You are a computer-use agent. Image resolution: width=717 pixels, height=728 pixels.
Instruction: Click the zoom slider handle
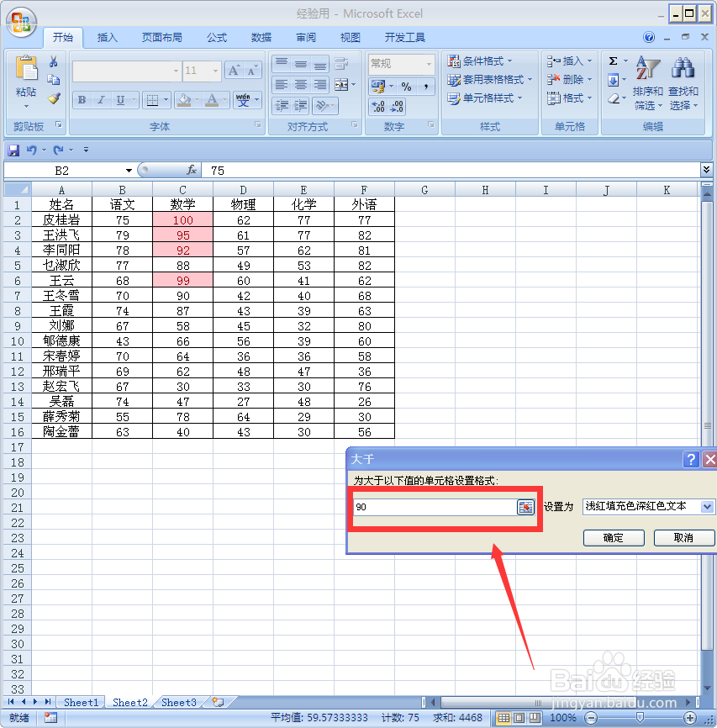click(x=640, y=718)
